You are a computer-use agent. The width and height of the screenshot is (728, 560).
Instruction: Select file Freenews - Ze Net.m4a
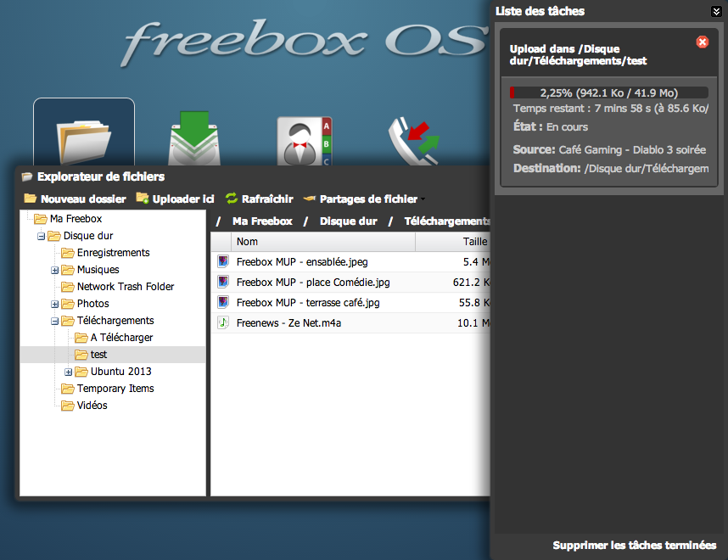[x=350, y=323]
